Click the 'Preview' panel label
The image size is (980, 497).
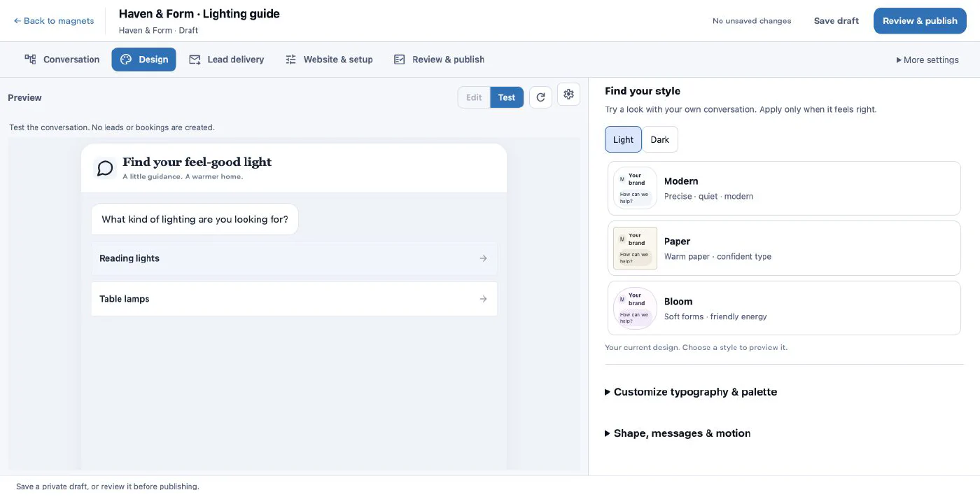pyautogui.click(x=24, y=98)
